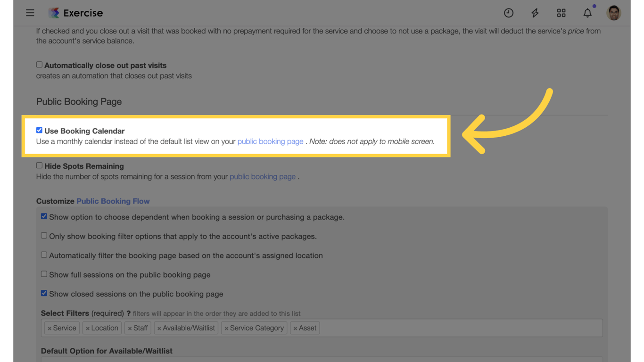Click the Exercise logo
Viewport: 644px width, 362px height.
coord(75,13)
